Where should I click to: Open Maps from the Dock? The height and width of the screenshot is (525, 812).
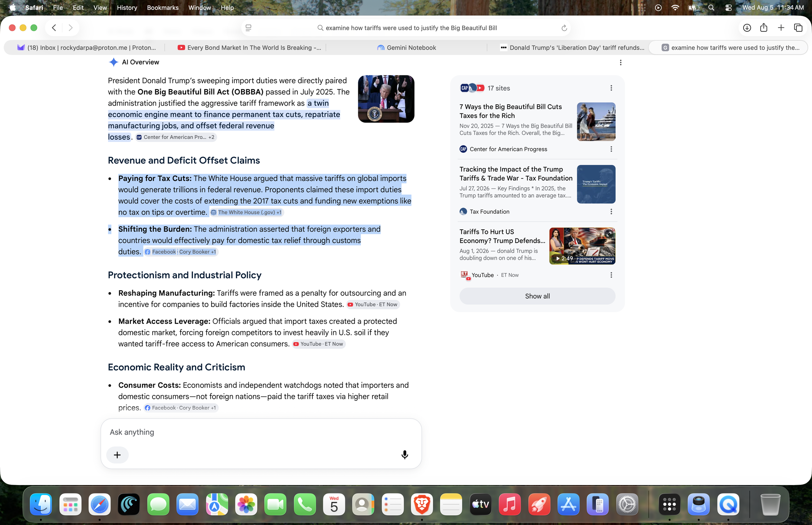[217, 504]
